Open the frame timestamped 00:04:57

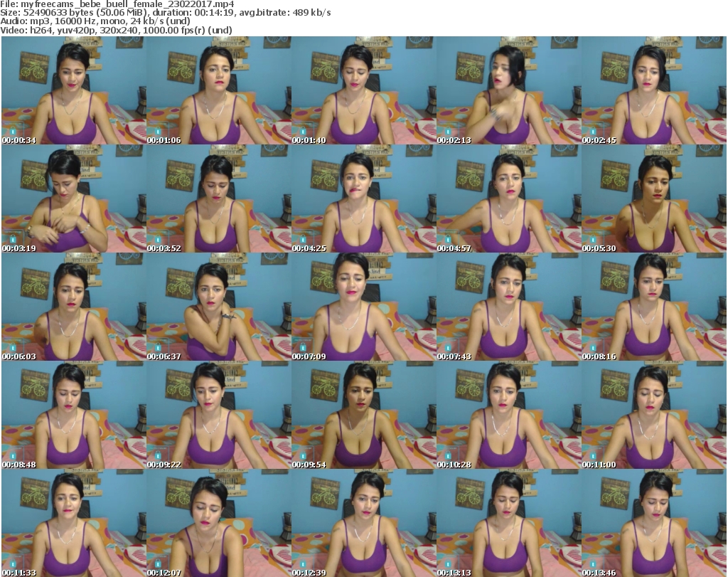click(x=509, y=198)
